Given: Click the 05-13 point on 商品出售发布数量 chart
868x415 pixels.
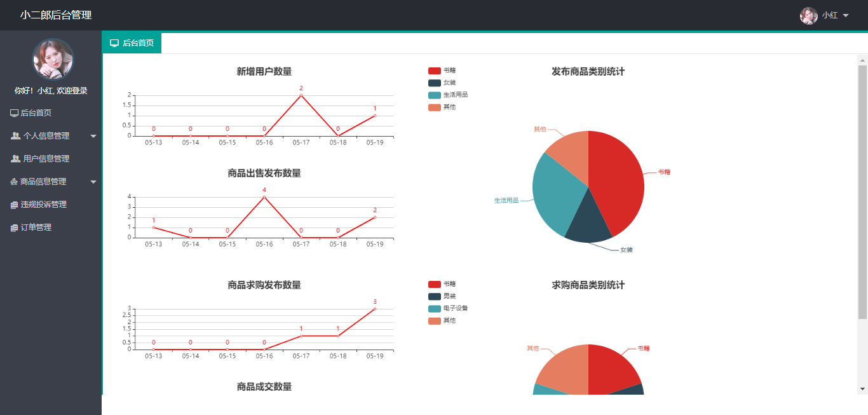Looking at the screenshot, I should pyautogui.click(x=154, y=228).
